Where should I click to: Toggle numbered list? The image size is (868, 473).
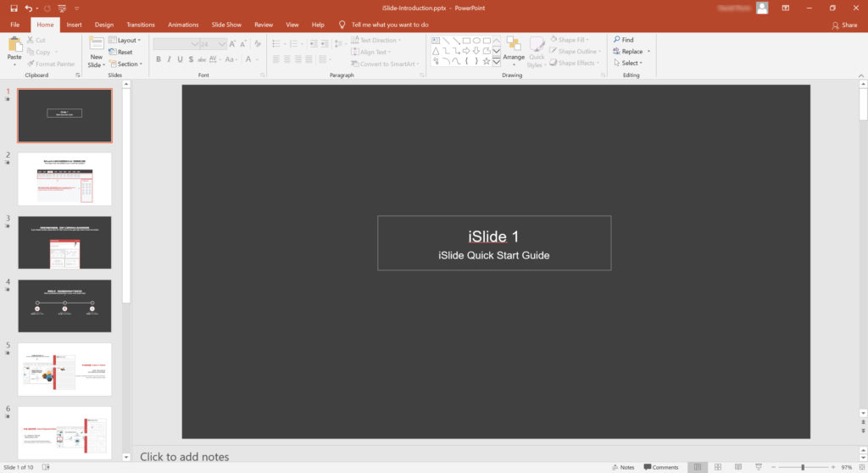pyautogui.click(x=294, y=44)
